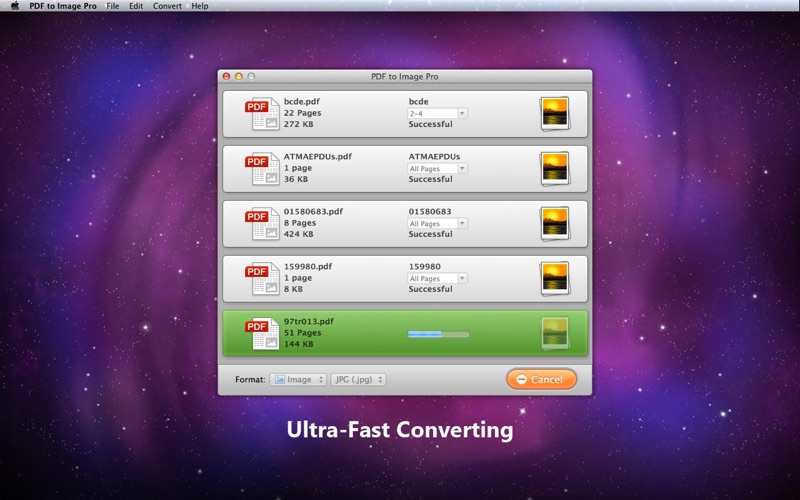Click the Format: label
800x500 pixels.
250,380
